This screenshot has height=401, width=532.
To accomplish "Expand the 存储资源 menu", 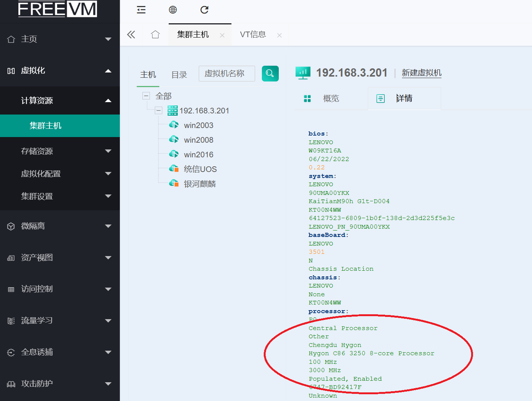I will (60, 151).
